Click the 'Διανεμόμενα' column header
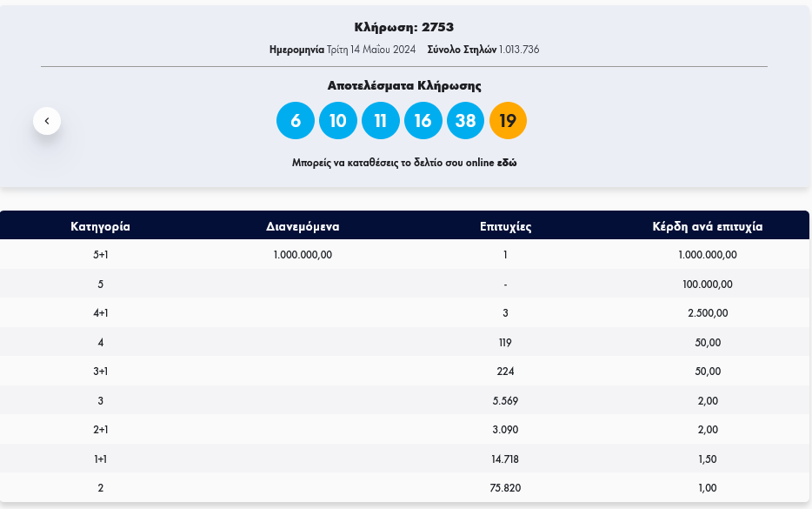 (303, 226)
